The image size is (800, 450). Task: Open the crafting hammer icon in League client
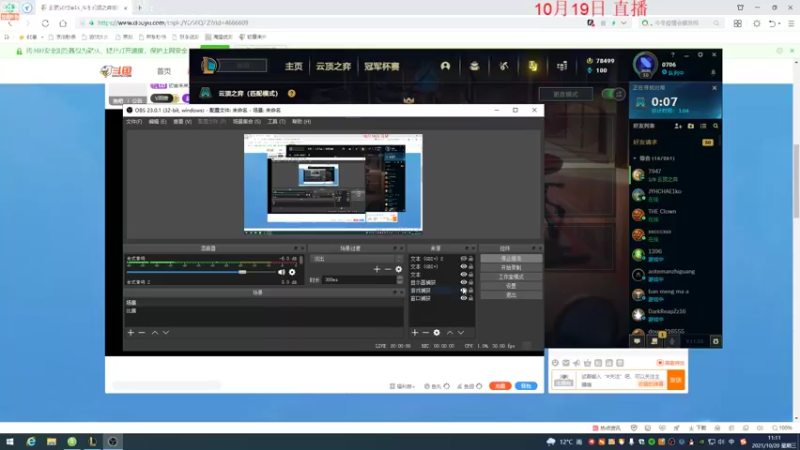pos(504,66)
